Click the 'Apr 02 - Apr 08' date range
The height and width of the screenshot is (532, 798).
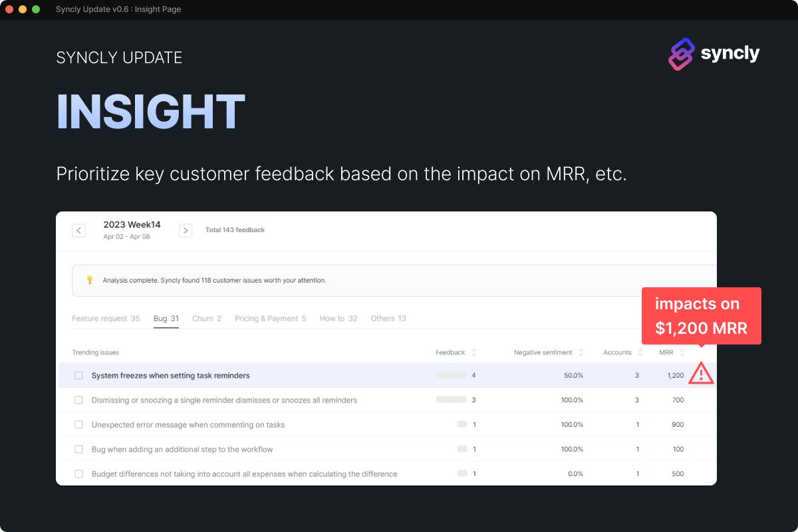[126, 237]
